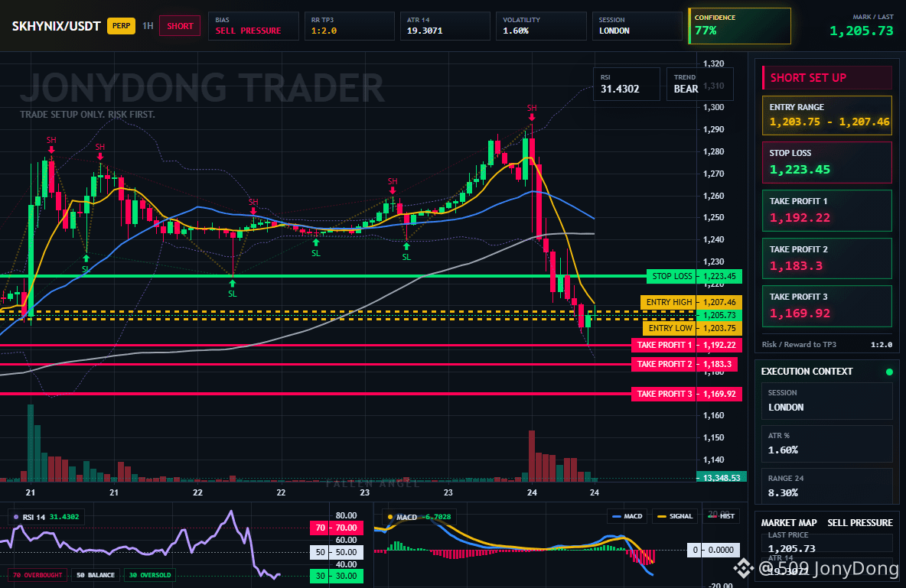
Task: Open the TAKE PROFIT 1 side card
Action: coord(827,210)
